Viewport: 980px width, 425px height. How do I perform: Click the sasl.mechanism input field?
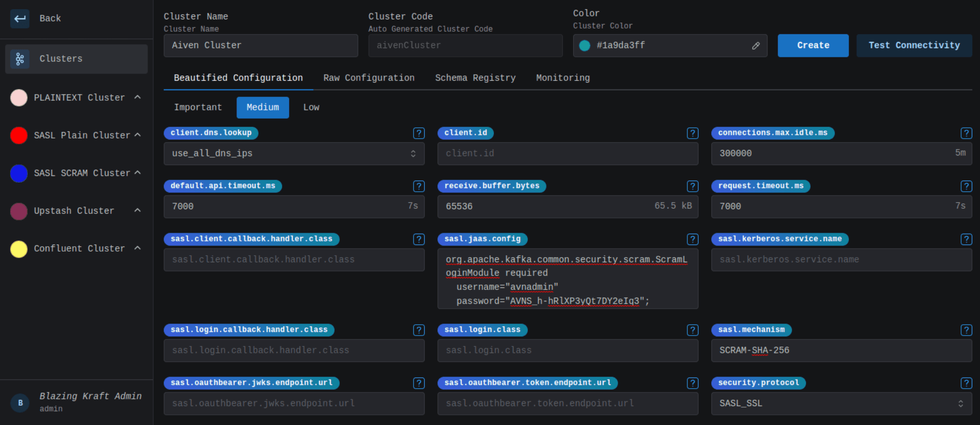point(842,350)
